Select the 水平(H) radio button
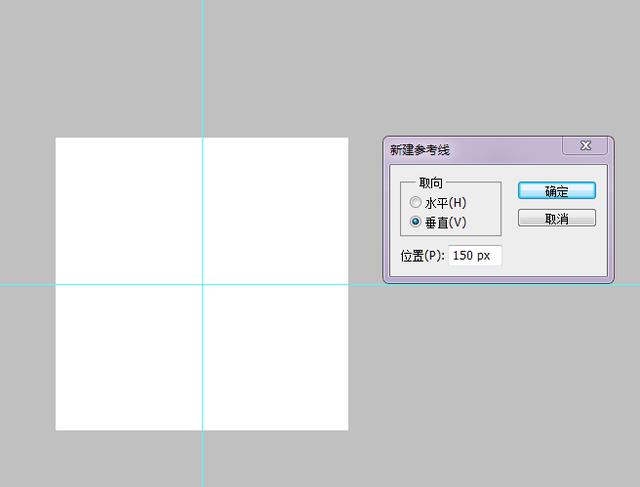 (416, 203)
